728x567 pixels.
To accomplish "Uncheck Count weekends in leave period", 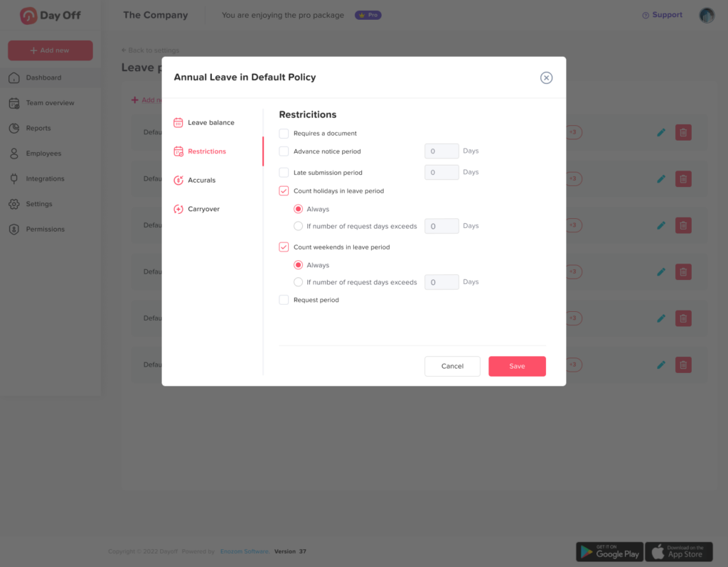I will 284,247.
